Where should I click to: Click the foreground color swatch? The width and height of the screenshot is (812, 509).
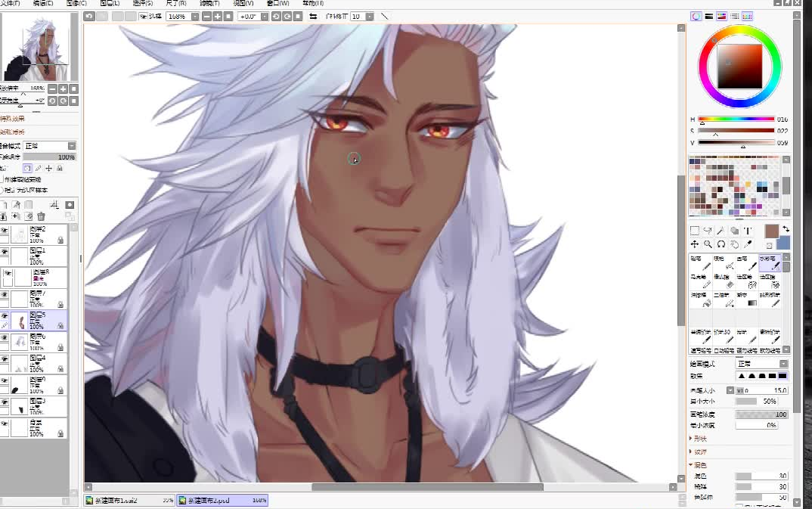(772, 231)
